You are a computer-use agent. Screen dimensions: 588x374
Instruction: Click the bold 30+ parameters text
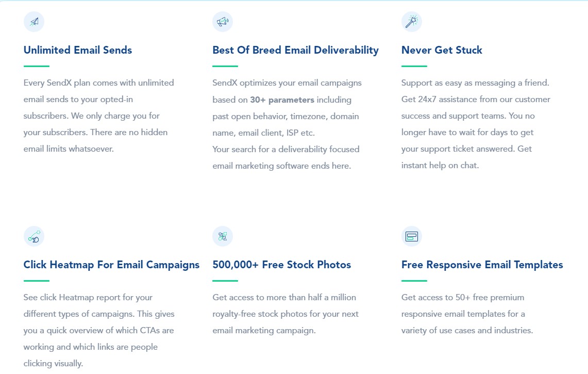(x=282, y=100)
